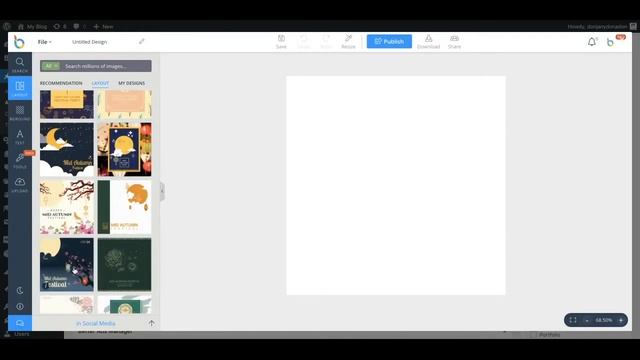The image size is (640, 360).
Task: Save the design
Action: click(x=281, y=42)
